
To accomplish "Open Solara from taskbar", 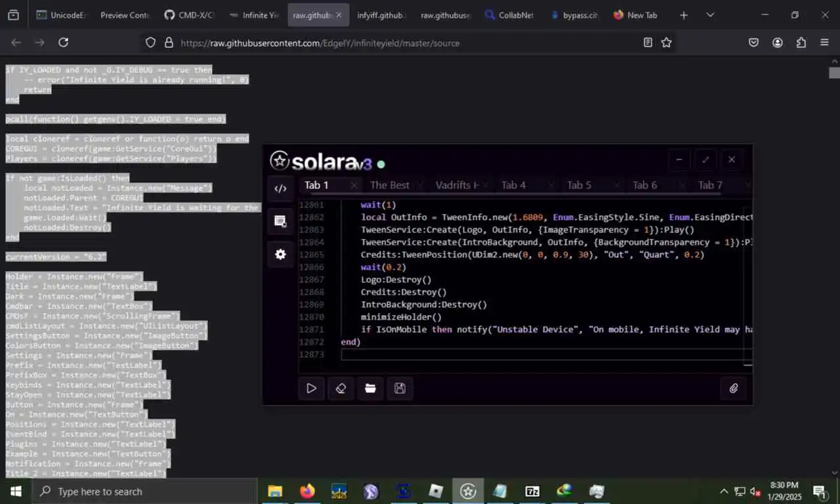I will pyautogui.click(x=468, y=491).
